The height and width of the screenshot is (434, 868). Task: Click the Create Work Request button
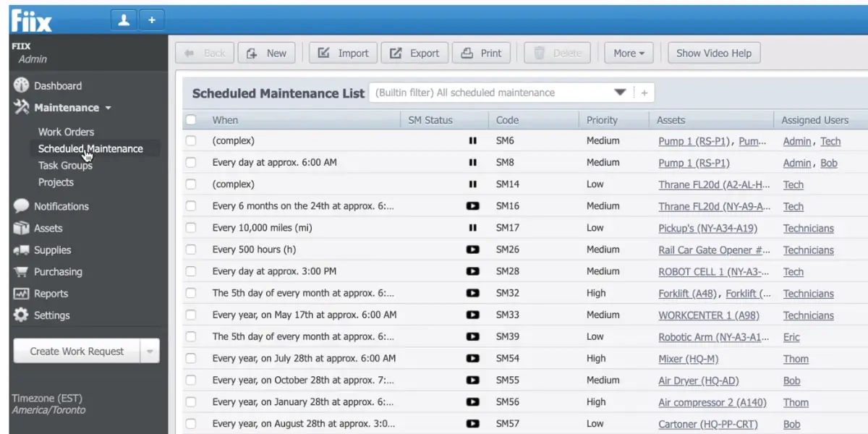[x=77, y=352]
